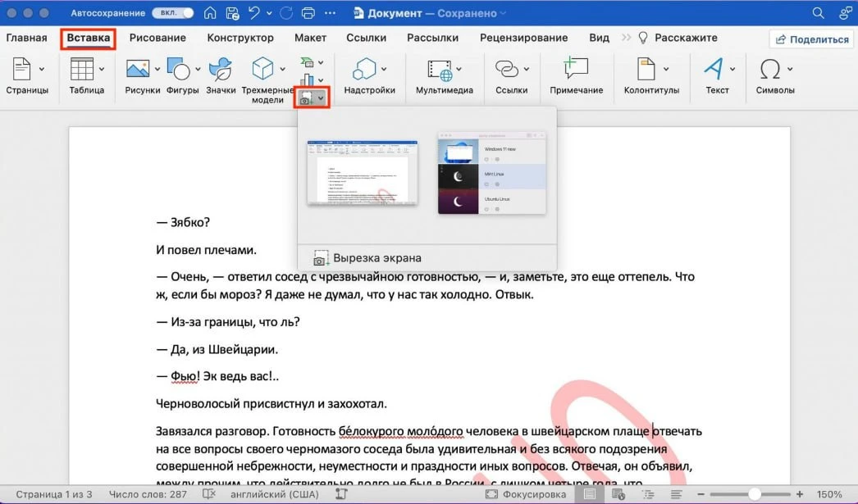Click the Рисунки pictures icon
Viewport: 858px width, 504px height.
tap(137, 69)
